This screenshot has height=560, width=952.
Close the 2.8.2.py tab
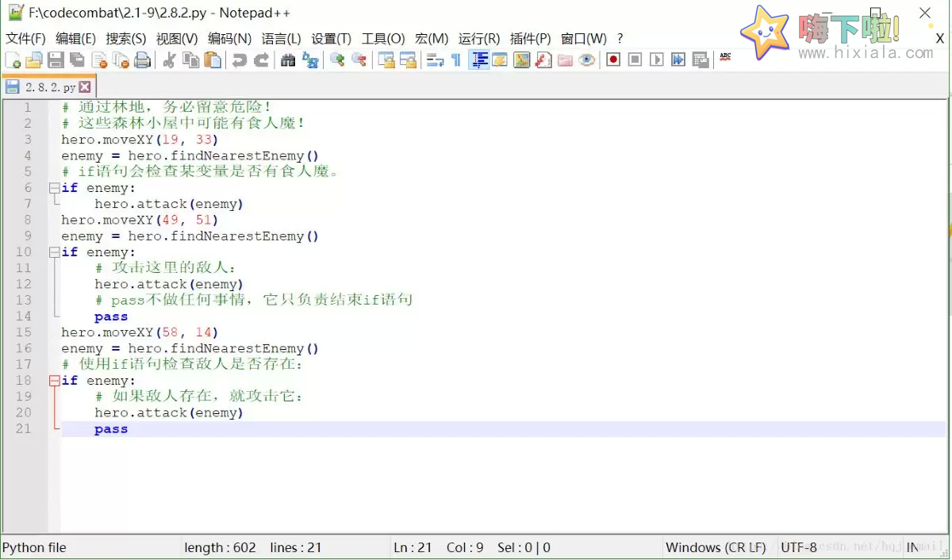85,88
